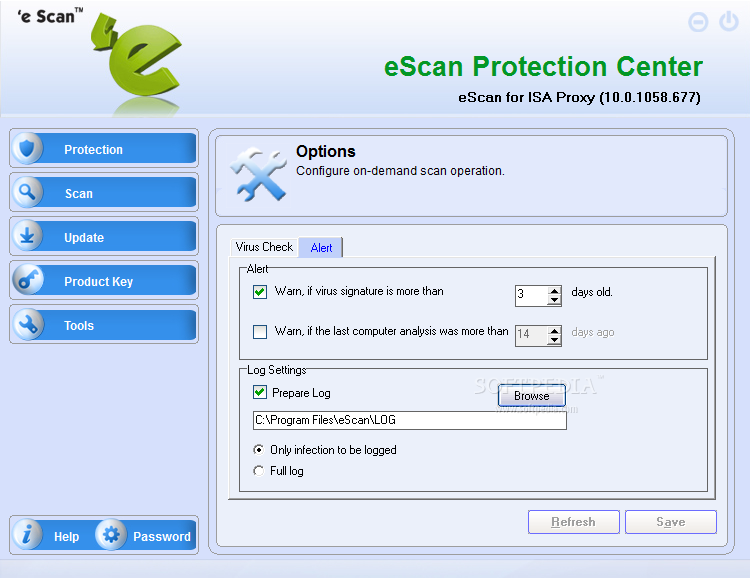Switch to the Virus Check tab
Image resolution: width=750 pixels, height=578 pixels.
click(x=264, y=247)
